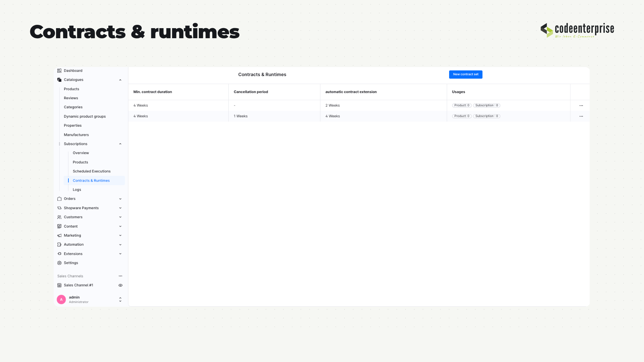Image resolution: width=644 pixels, height=362 pixels.
Task: Click the Marketing megaphone icon
Action: point(59,235)
